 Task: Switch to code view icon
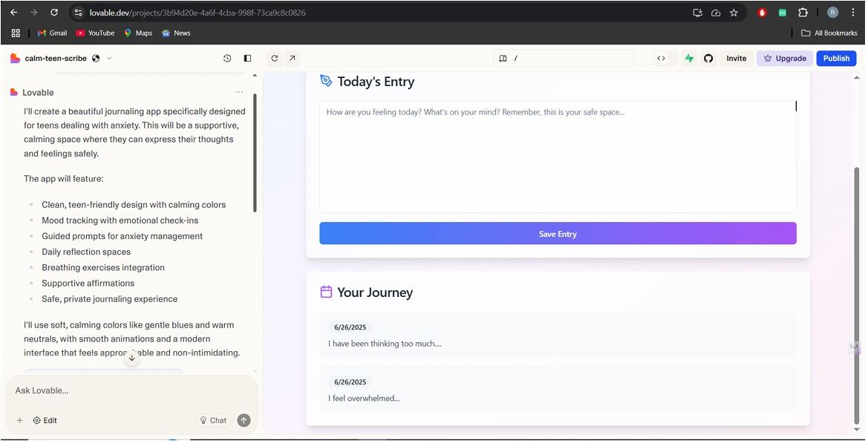coord(661,58)
